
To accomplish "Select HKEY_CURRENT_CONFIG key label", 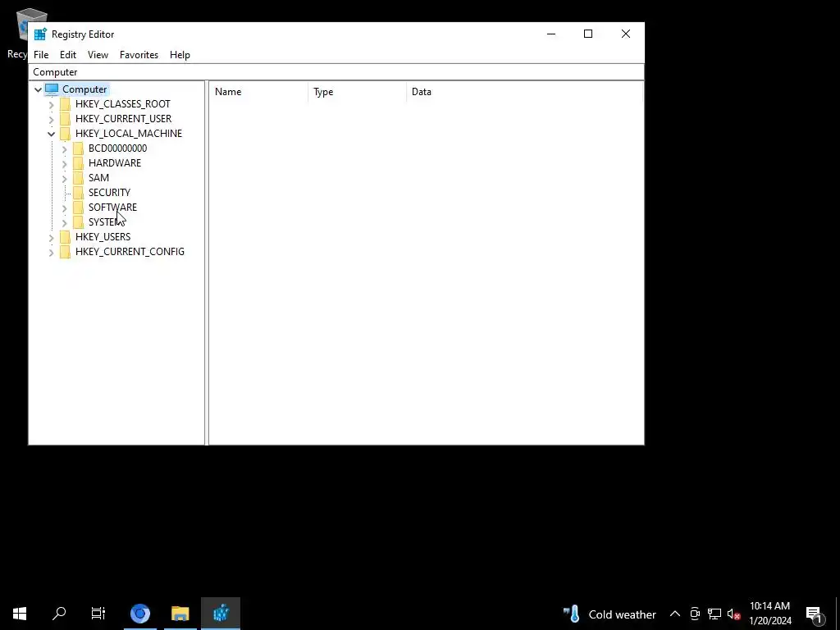I will pyautogui.click(x=130, y=251).
